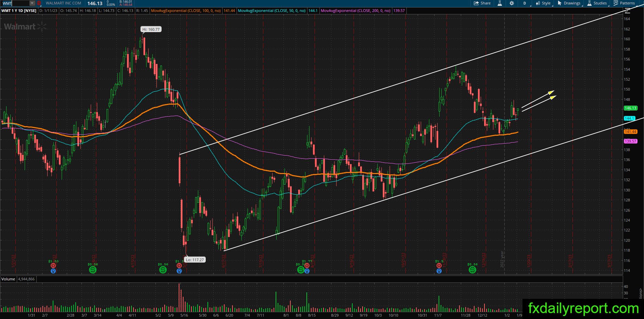Click the Share button
Viewport: 644px width, 319px height.
pyautogui.click(x=482, y=3)
